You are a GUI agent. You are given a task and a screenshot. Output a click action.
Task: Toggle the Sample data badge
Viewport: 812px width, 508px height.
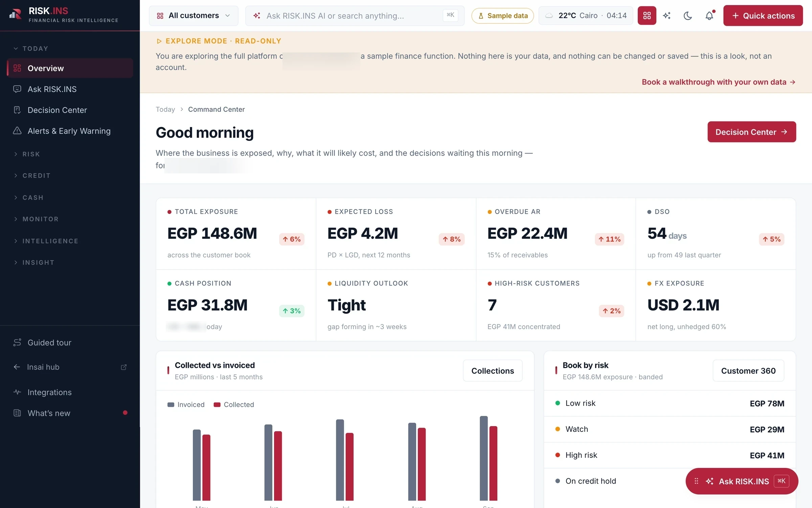[x=502, y=16]
